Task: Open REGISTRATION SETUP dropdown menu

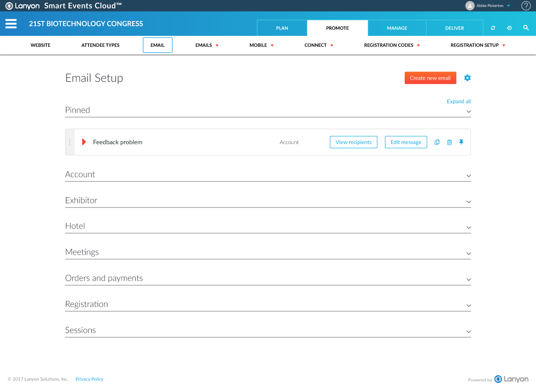Action: point(478,45)
